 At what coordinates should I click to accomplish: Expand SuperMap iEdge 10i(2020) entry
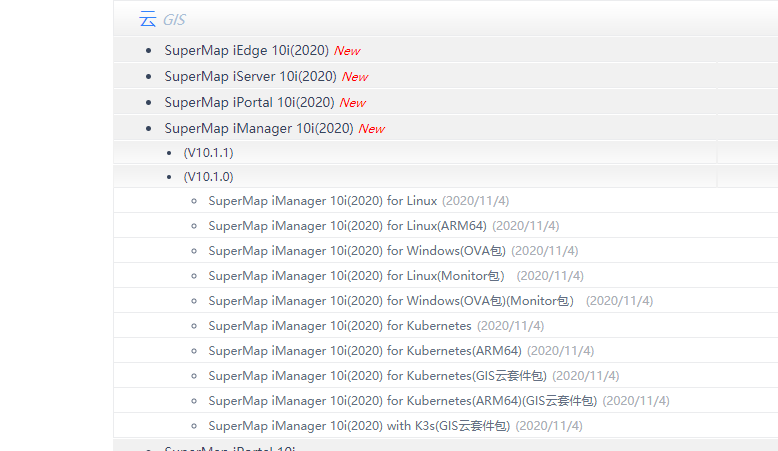point(247,51)
